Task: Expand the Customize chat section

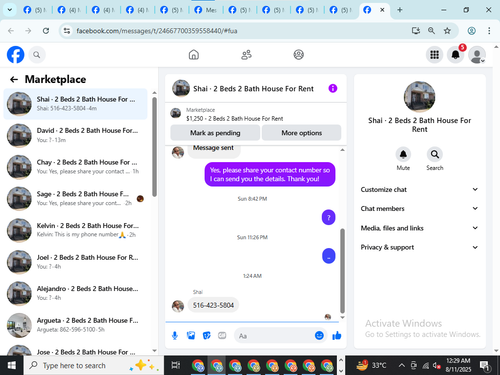Action: [x=419, y=189]
